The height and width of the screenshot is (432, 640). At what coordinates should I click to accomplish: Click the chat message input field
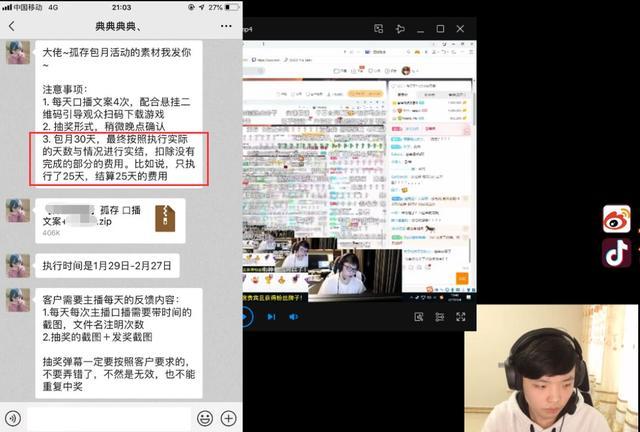[x=109, y=418]
